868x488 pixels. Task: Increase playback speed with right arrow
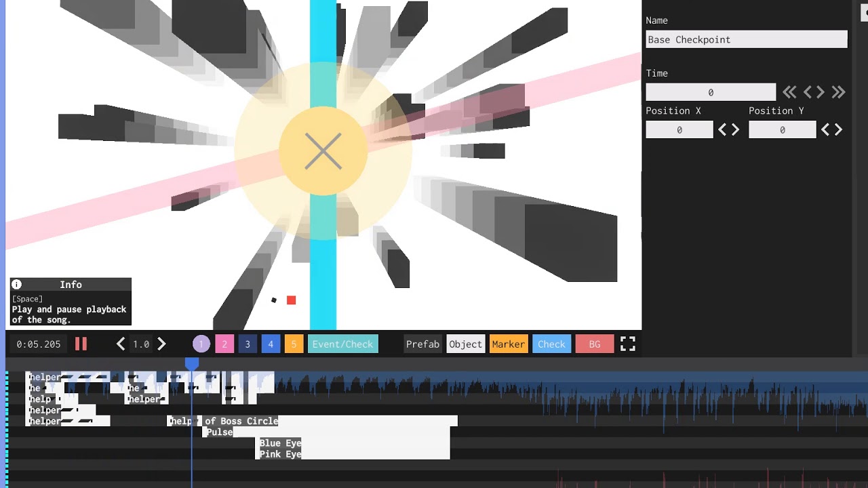click(161, 344)
